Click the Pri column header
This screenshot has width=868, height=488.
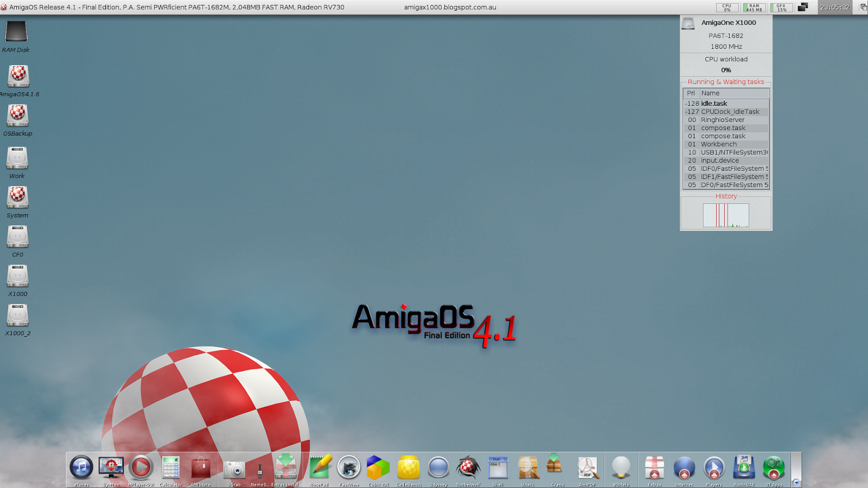coord(691,93)
